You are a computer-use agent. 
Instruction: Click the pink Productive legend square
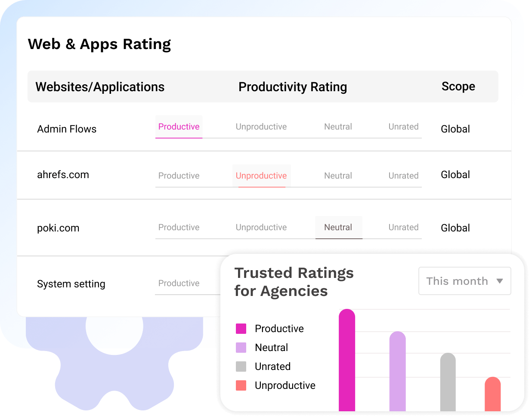click(x=241, y=328)
